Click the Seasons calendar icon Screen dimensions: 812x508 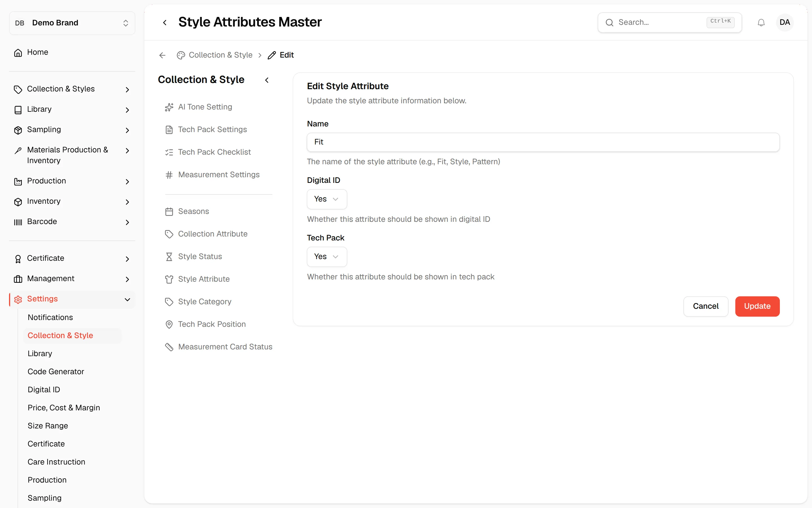169,211
